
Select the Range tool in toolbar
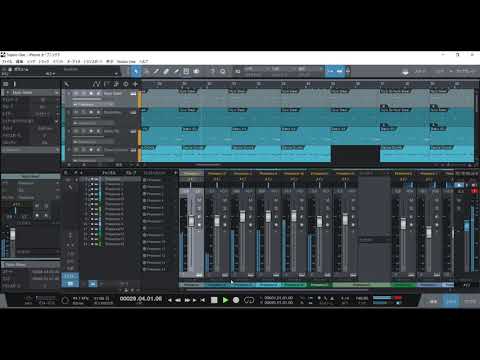coord(146,71)
